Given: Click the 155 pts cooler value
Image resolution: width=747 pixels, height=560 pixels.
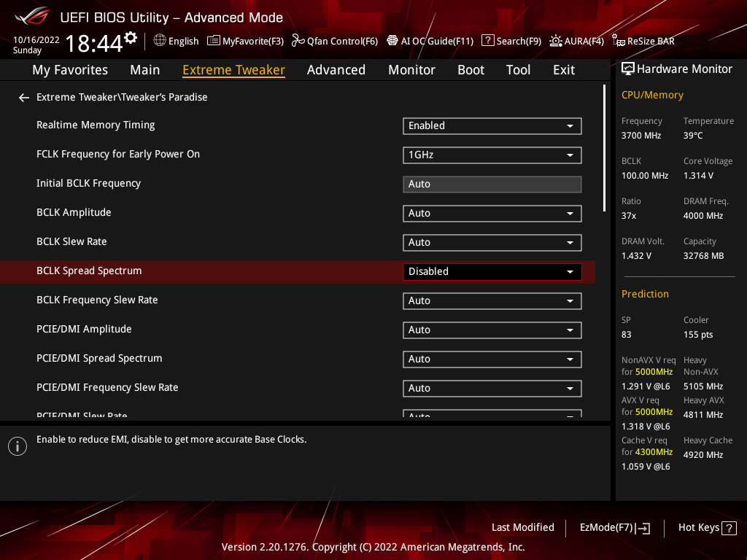Looking at the screenshot, I should coord(698,335).
